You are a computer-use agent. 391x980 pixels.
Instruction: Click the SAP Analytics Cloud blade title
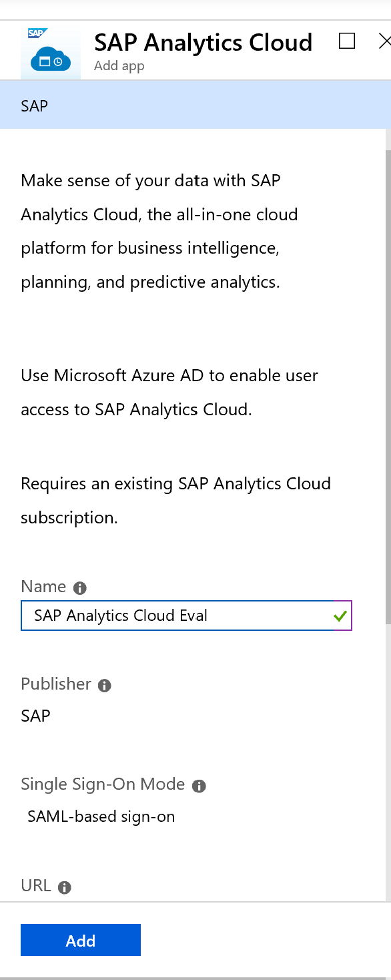point(204,42)
